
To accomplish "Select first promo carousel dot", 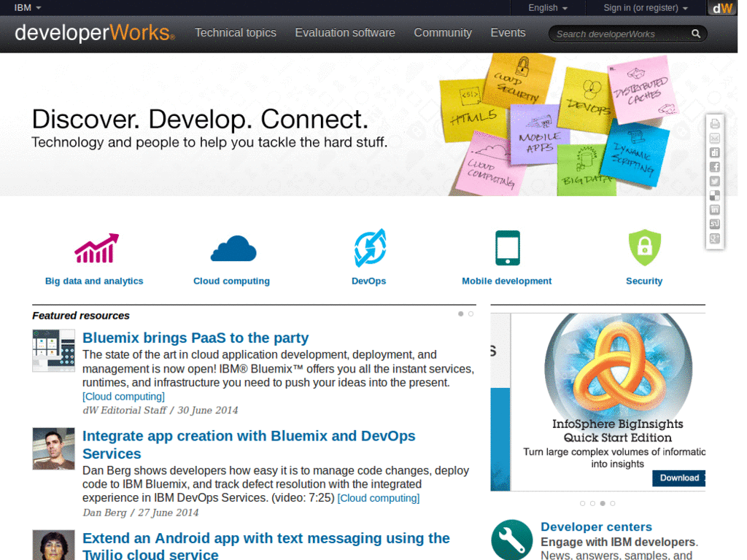I will [583, 503].
